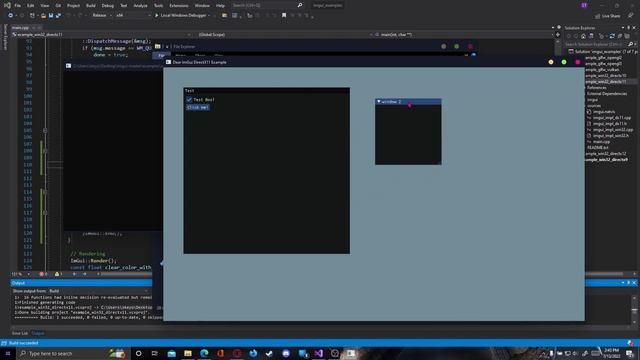Open the Edit menu

tap(31, 6)
